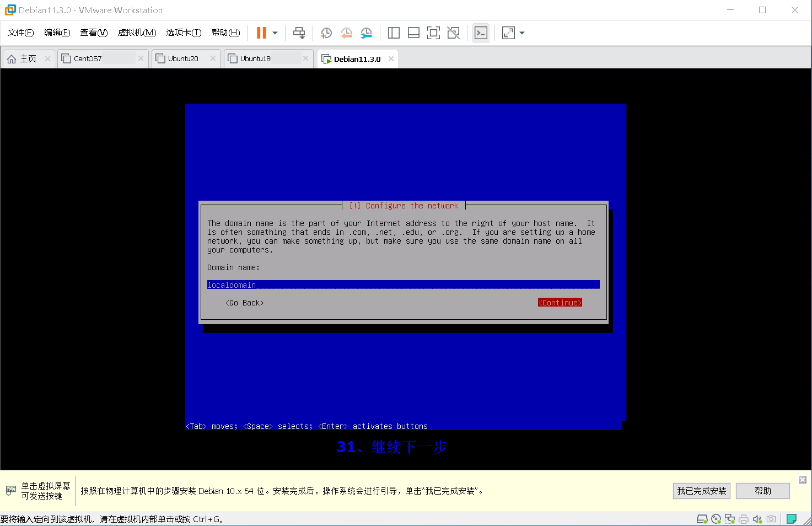Take a snapshot of this virtual machine

(326, 33)
